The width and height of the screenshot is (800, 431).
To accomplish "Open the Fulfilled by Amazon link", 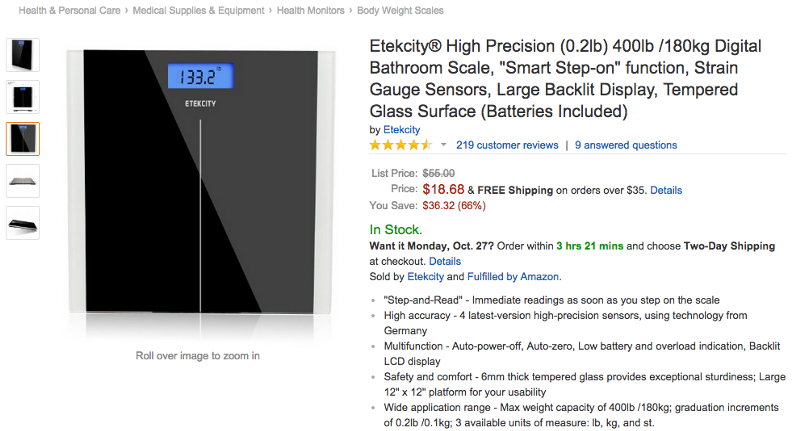I will (513, 276).
